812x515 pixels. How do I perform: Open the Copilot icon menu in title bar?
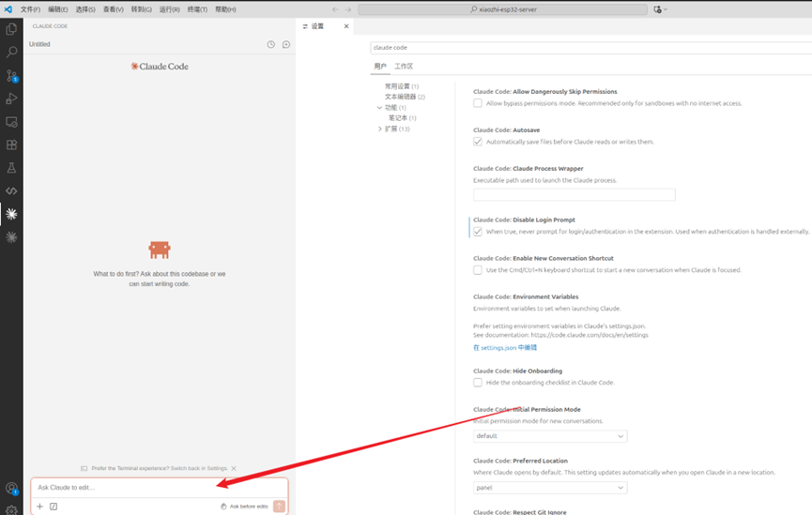click(x=660, y=9)
